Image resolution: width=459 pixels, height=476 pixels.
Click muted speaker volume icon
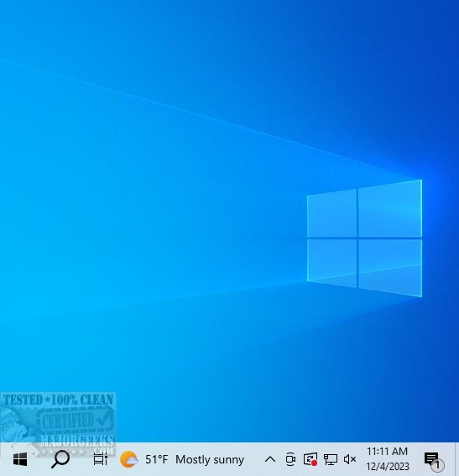click(350, 459)
